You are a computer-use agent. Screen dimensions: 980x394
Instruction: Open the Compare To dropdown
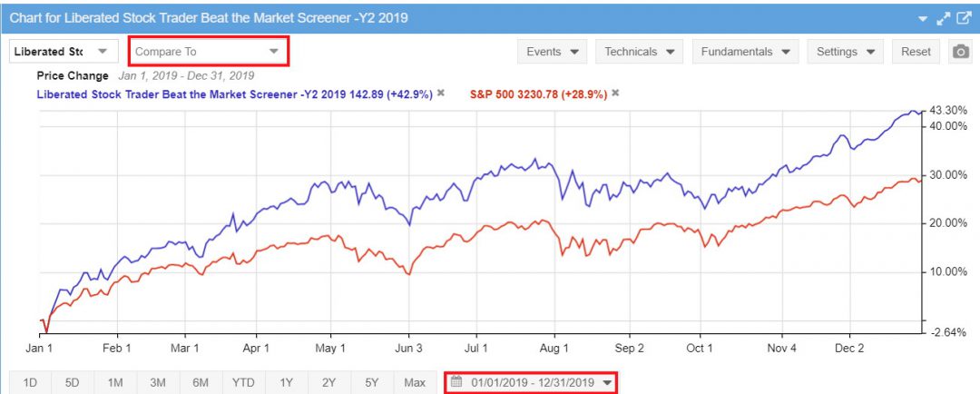[x=208, y=52]
